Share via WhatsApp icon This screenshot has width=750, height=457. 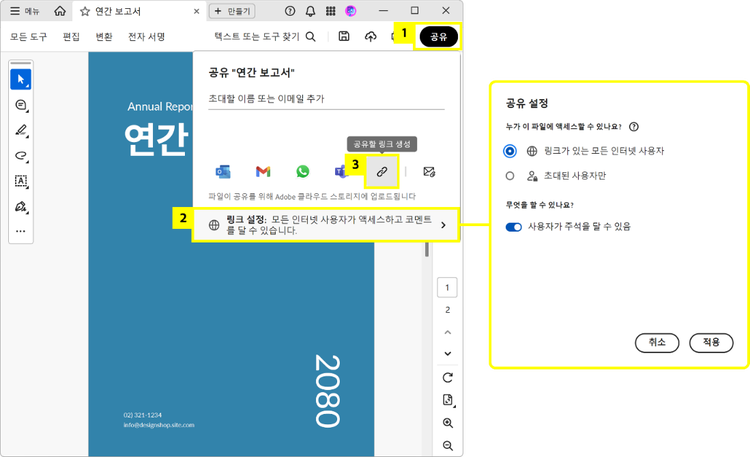click(302, 171)
